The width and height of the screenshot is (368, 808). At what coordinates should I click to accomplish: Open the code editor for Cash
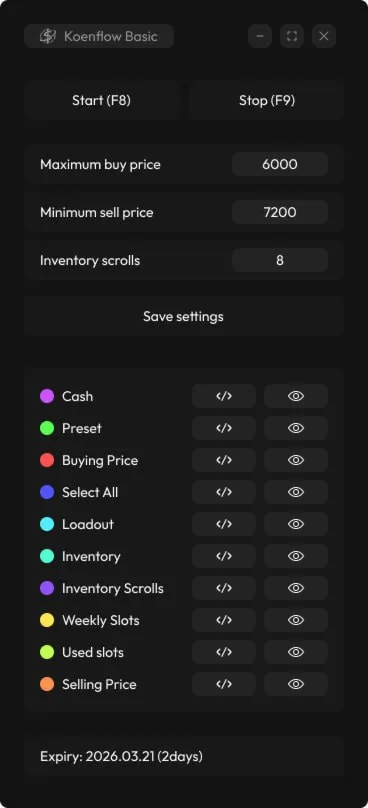(224, 396)
